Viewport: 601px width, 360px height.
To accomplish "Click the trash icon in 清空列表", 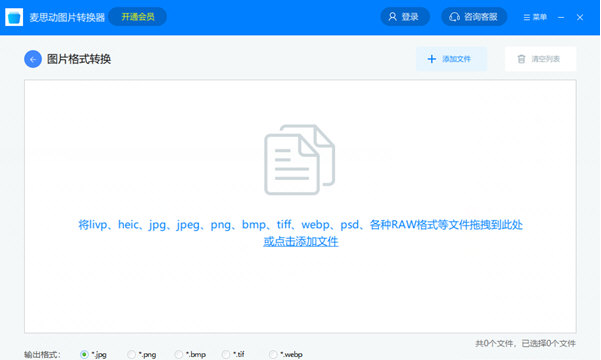I will click(x=521, y=59).
